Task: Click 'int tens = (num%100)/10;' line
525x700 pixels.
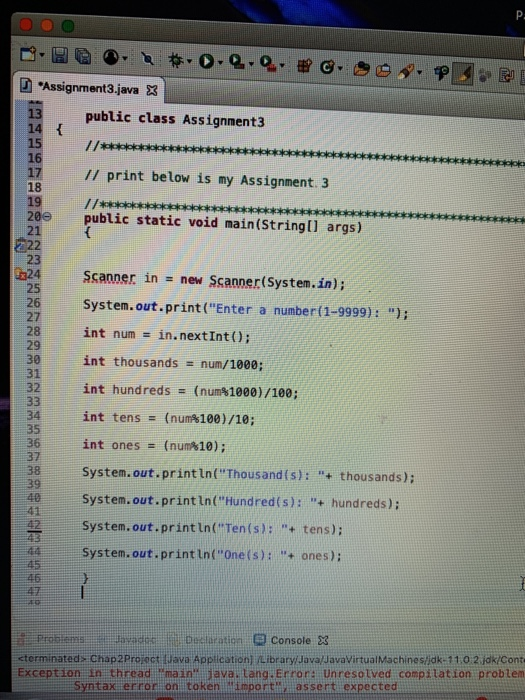Action: pos(169,418)
